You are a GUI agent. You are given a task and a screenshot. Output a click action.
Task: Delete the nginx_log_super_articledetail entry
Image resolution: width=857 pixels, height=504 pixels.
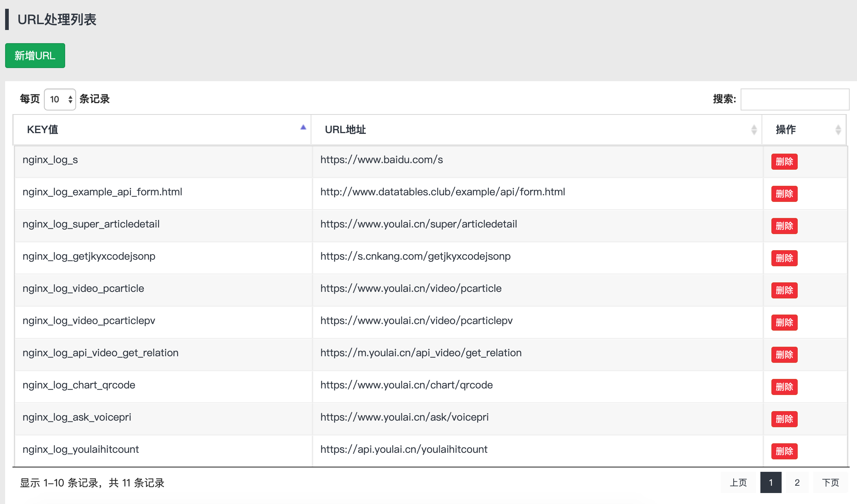[x=784, y=226]
